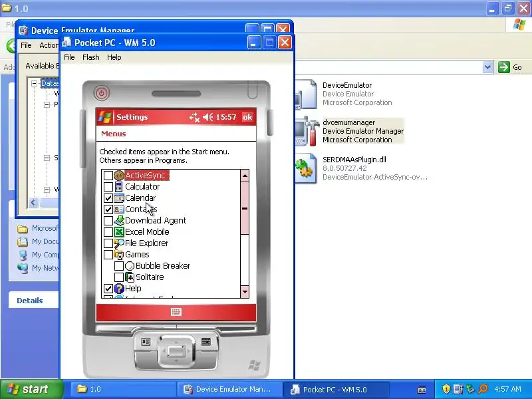Open the Help menu in Pocket PC window
Screen dimensions: 532x399
point(114,57)
